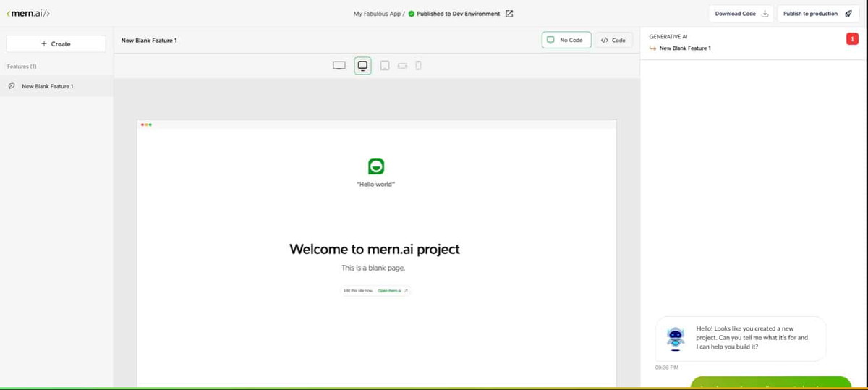The image size is (868, 390).
Task: Switch to Code mode
Action: 613,40
